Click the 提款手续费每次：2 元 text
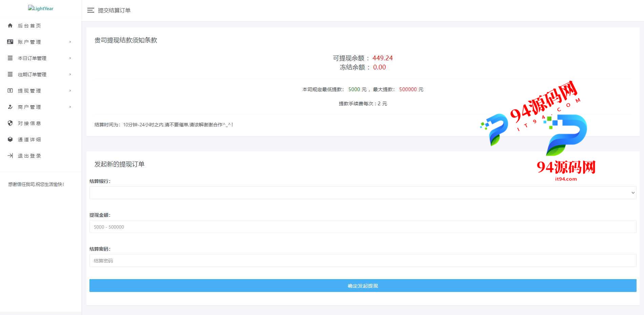644x315 pixels. [x=363, y=104]
